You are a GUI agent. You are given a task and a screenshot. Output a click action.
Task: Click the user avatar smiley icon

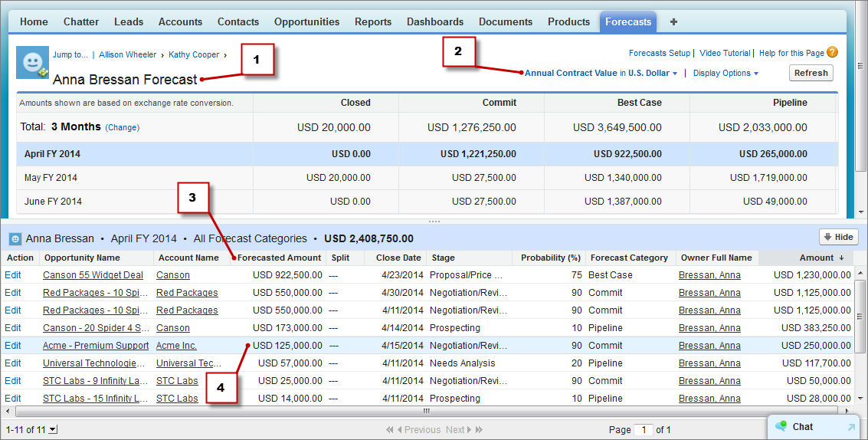point(33,64)
